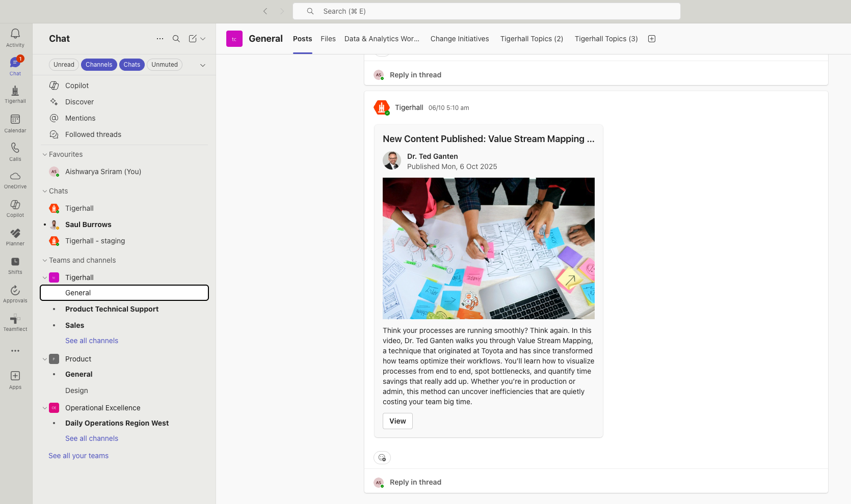Open Dr. Ted Ganten's profile photo
This screenshot has width=851, height=504.
[392, 161]
